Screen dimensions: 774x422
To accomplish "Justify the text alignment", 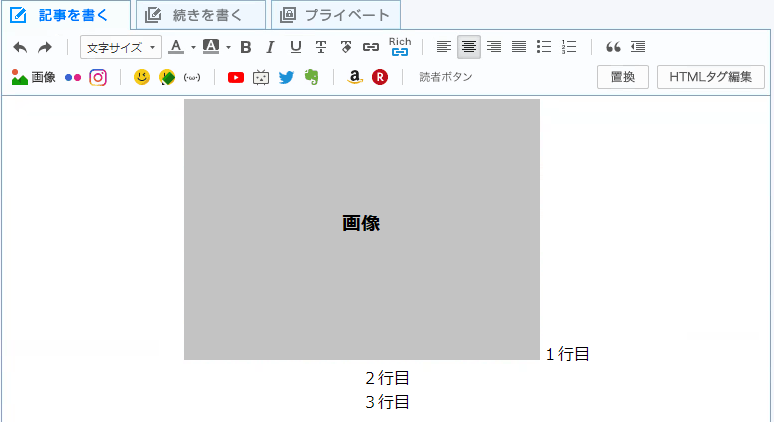I will coord(519,47).
